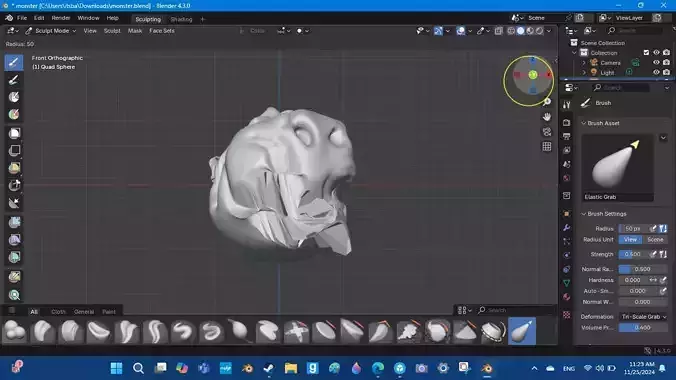This screenshot has height=380, width=676.
Task: Toggle camera view icon in viewport
Action: coord(547,132)
